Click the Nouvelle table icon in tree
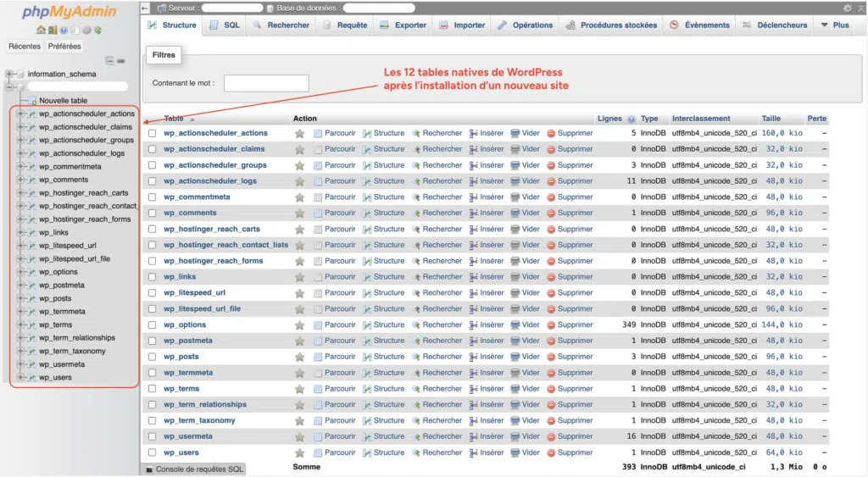This screenshot has width=868, height=477. click(32, 101)
